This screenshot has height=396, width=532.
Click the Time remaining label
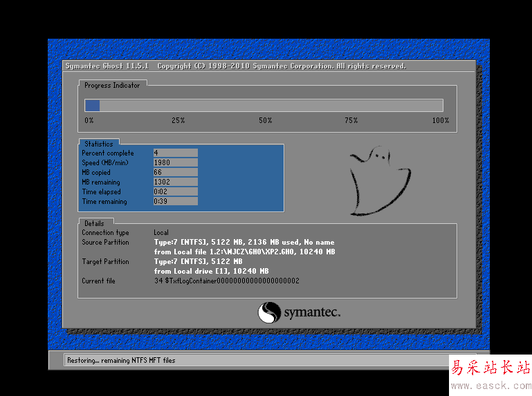[104, 201]
